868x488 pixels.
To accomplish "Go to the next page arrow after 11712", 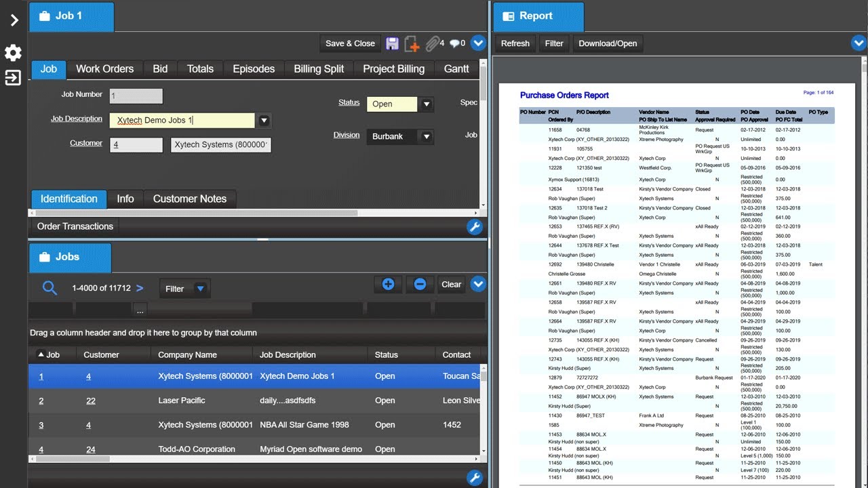I will pyautogui.click(x=140, y=288).
